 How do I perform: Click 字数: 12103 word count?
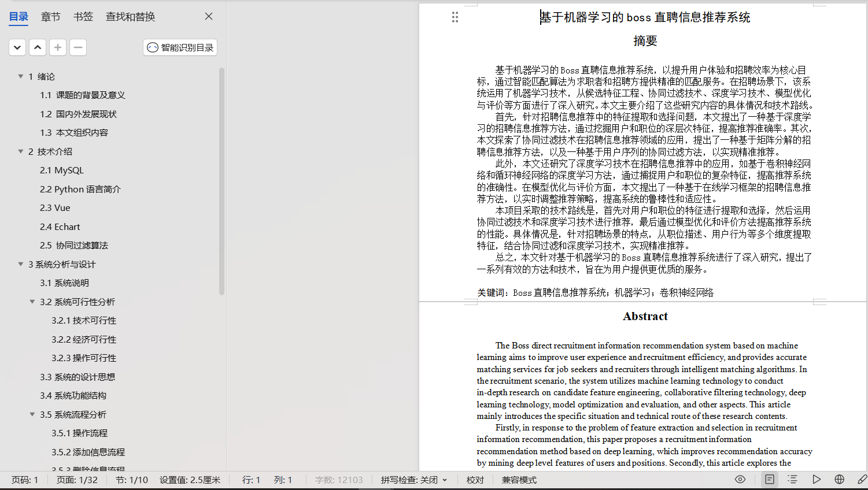click(339, 480)
